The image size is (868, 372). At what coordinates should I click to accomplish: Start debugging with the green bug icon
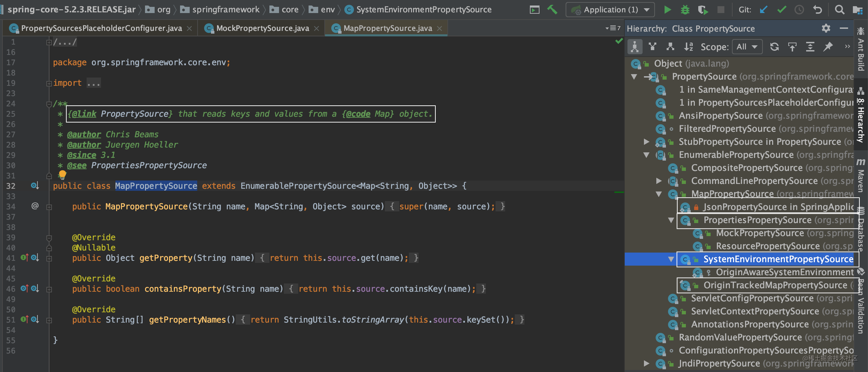click(x=685, y=10)
